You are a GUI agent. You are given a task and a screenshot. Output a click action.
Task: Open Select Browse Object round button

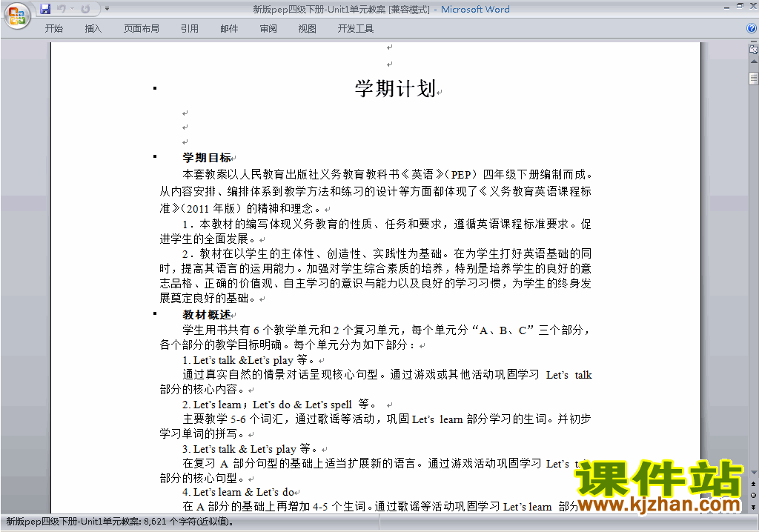pos(753,495)
